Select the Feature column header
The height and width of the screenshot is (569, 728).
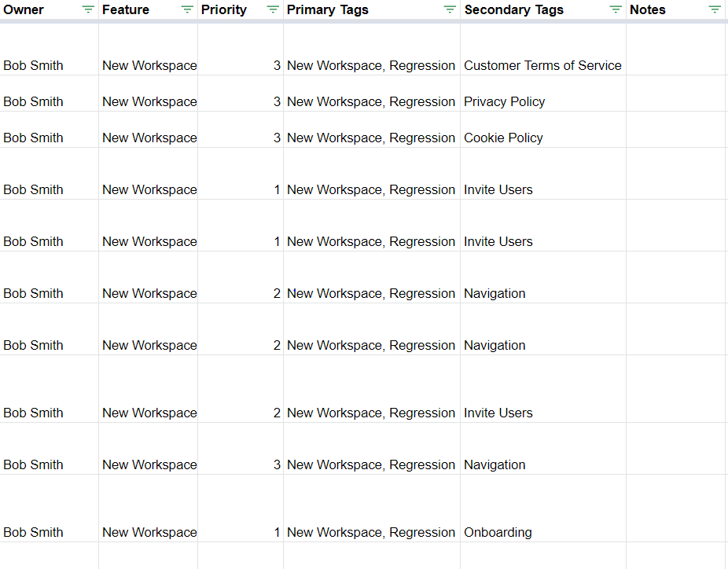click(x=127, y=9)
